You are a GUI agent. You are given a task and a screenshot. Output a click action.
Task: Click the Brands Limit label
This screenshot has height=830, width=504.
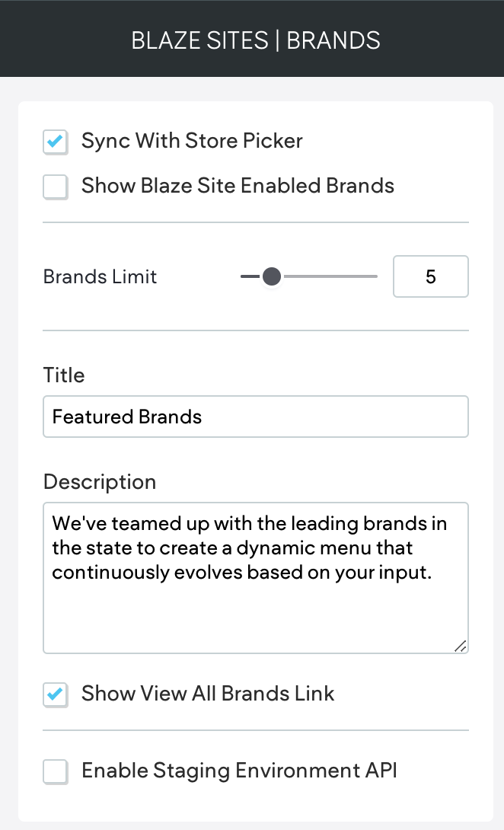point(100,276)
